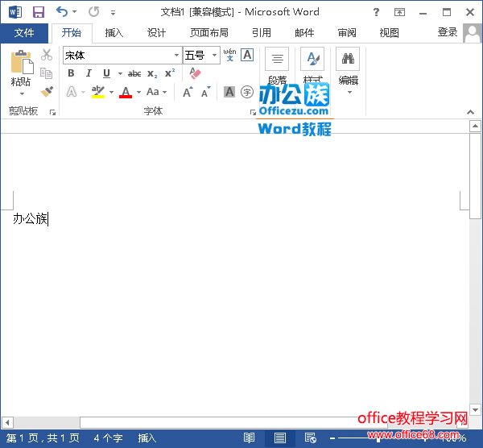
Task: Customize Quick Access Toolbar dropdown
Action: click(x=113, y=13)
